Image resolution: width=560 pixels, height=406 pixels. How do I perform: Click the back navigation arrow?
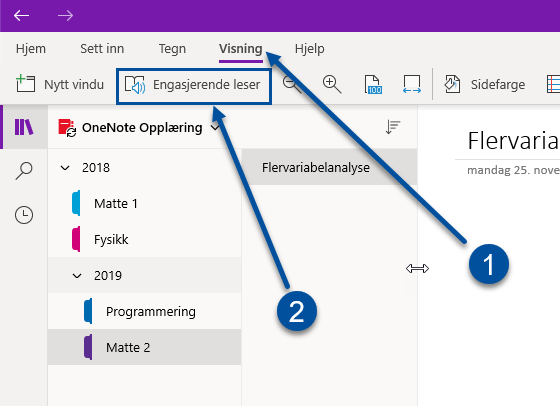click(21, 16)
